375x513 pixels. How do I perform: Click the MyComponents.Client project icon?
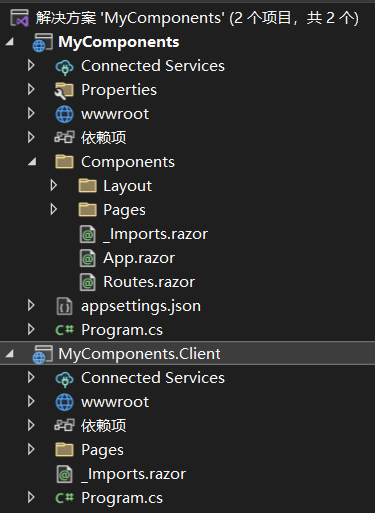coord(42,354)
